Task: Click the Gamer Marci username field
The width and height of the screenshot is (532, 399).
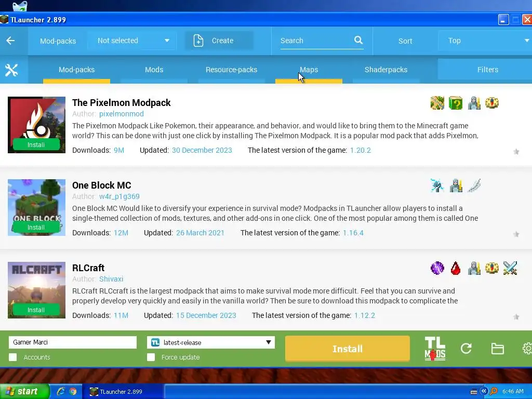Action: click(x=73, y=342)
